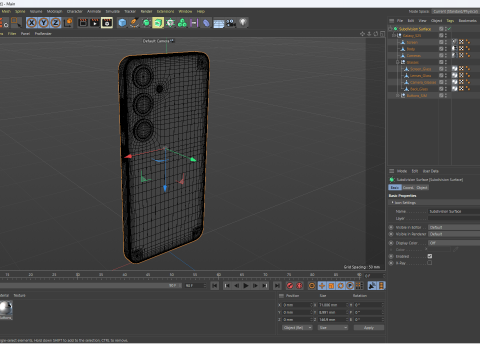The width and height of the screenshot is (480, 360).
Task: Toggle the Enabled checkbox
Action: (x=430, y=256)
